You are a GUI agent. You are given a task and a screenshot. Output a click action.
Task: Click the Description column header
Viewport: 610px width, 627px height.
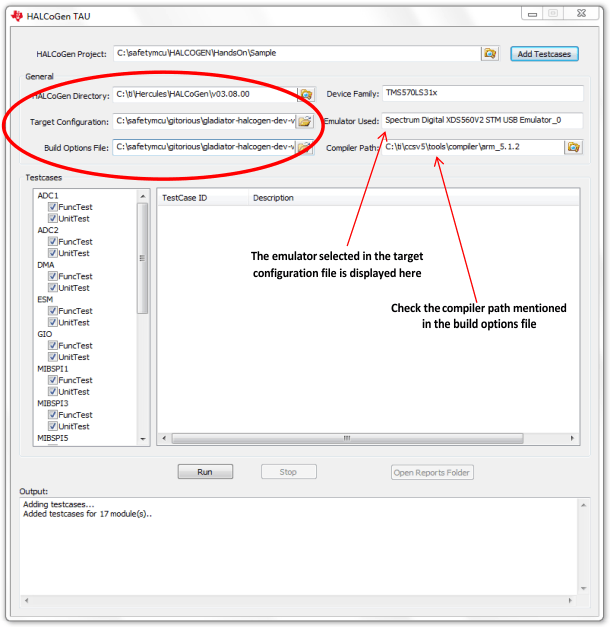(x=414, y=198)
